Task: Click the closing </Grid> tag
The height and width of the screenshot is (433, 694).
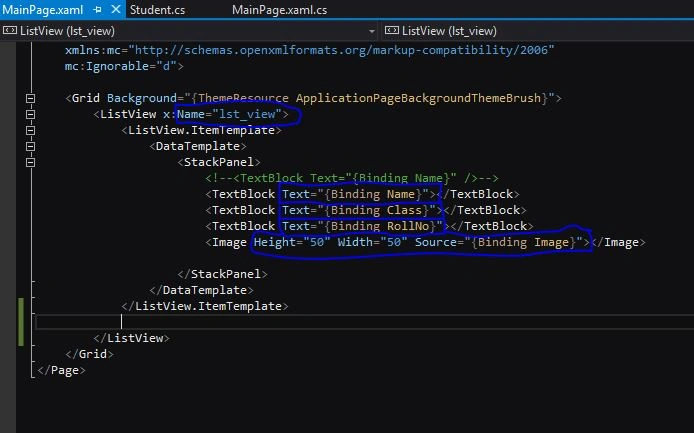Action: click(x=89, y=354)
